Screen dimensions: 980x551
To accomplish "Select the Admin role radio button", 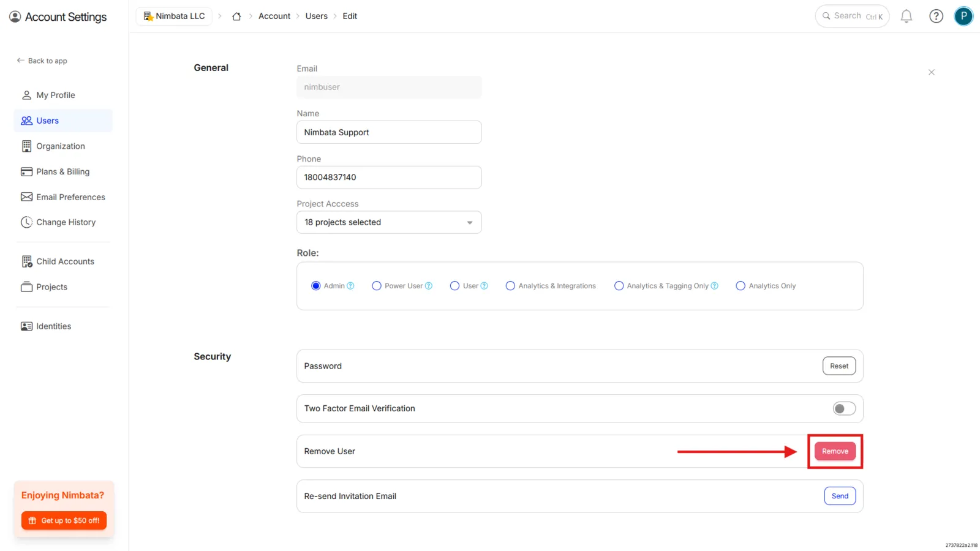I will pos(316,286).
